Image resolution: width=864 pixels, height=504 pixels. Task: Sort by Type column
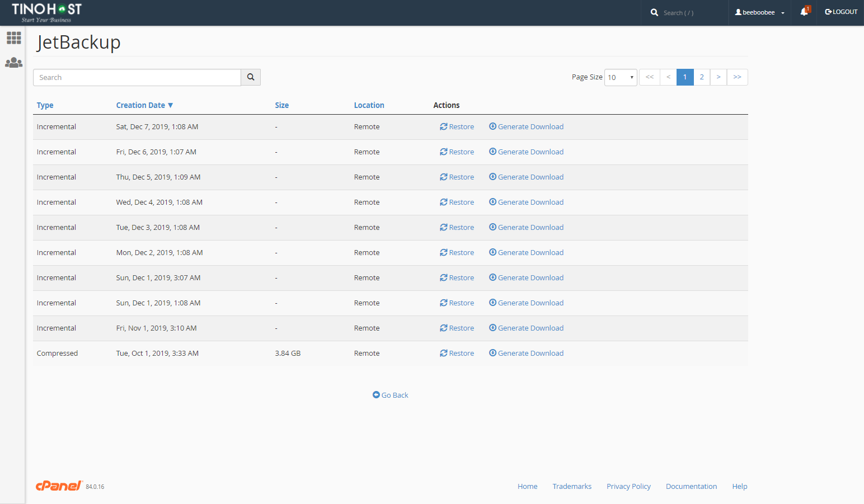point(45,105)
